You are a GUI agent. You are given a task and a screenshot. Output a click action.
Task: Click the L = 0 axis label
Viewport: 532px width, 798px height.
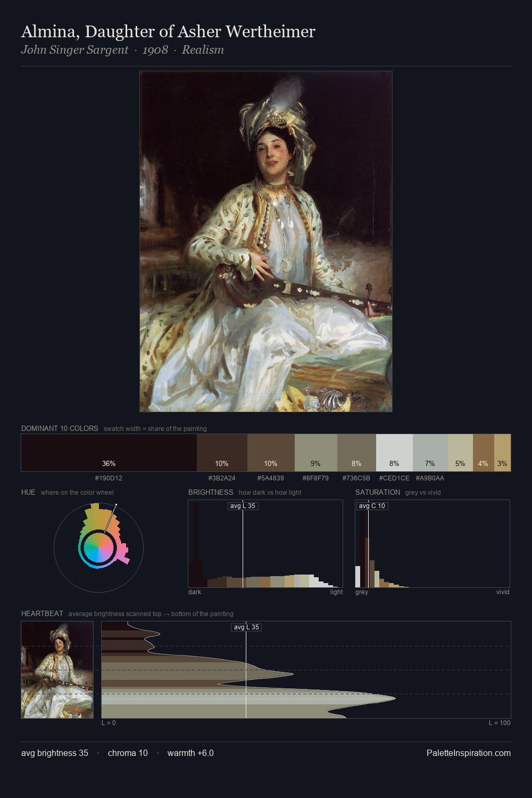coord(109,723)
